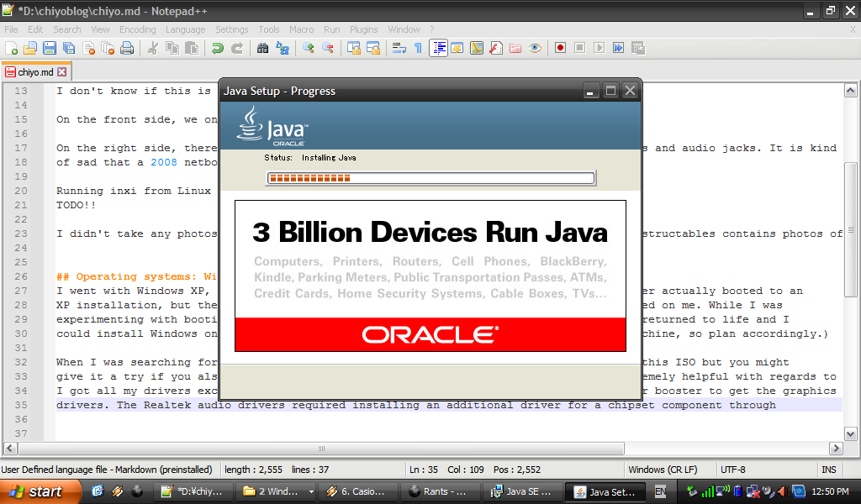
Task: Click the Zoom Out magnifier icon
Action: 328,48
